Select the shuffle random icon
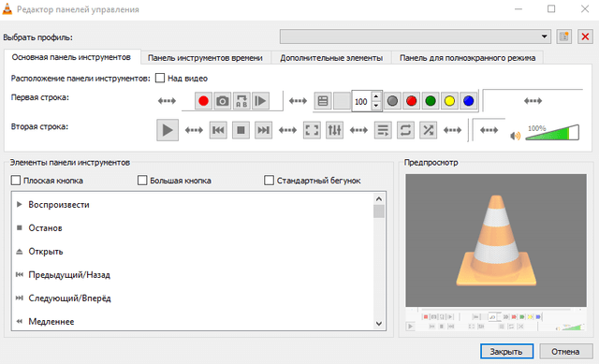The height and width of the screenshot is (364, 599). 429,130
